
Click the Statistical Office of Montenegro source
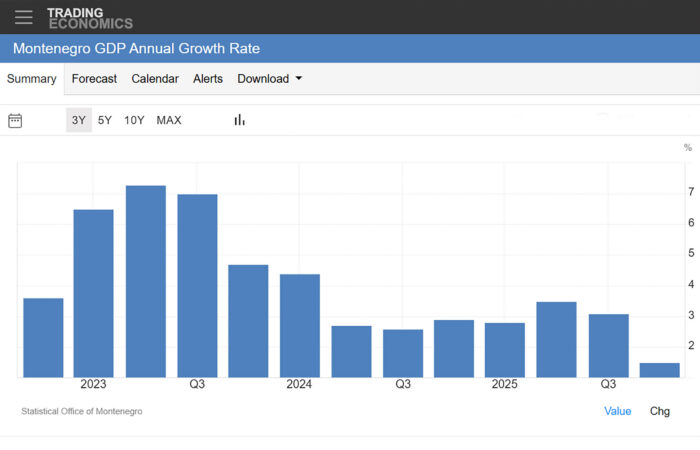coord(81,411)
